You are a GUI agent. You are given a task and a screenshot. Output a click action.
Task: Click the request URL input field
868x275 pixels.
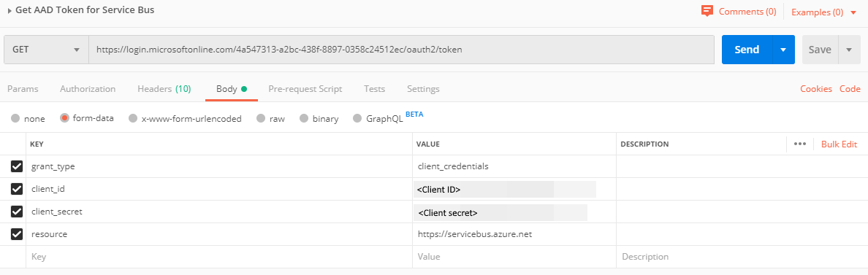click(401, 50)
